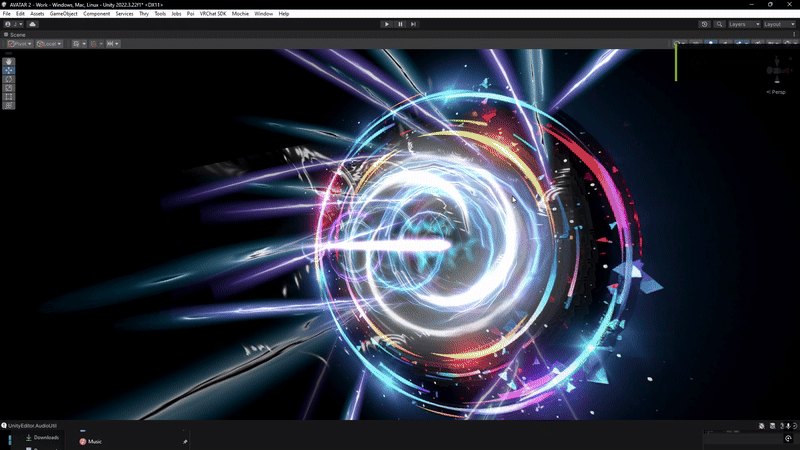Select the Rotate tool
This screenshot has width=800, height=450.
point(9,79)
